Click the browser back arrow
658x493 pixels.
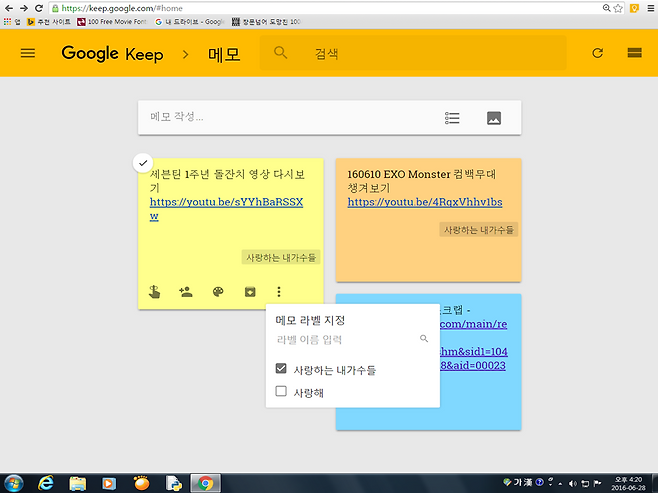pos(9,8)
